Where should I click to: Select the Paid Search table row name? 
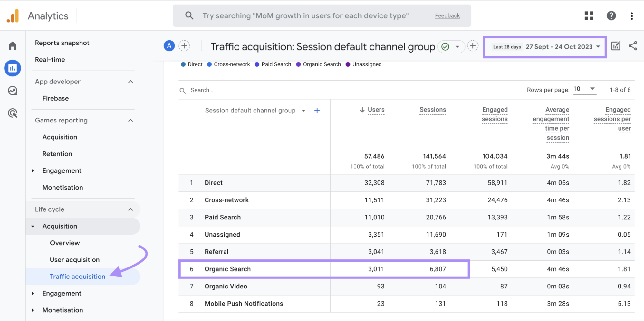point(223,217)
